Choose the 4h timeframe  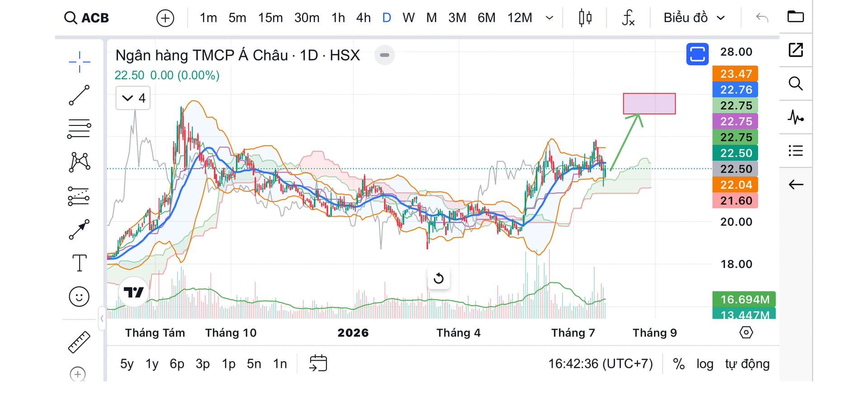click(363, 18)
